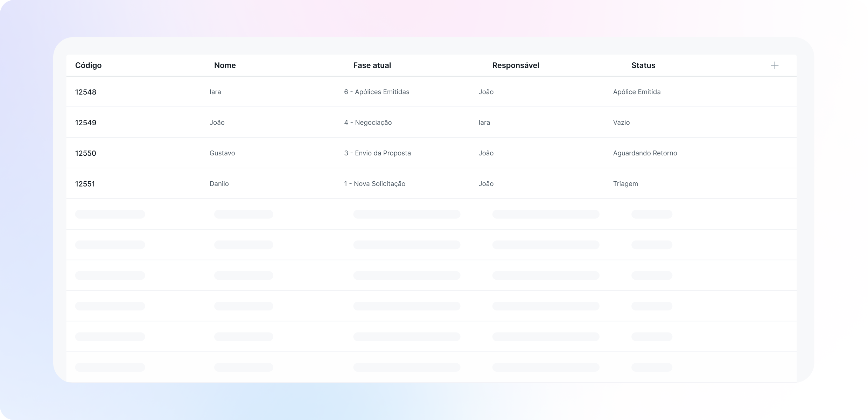Open record code 12551

click(85, 184)
